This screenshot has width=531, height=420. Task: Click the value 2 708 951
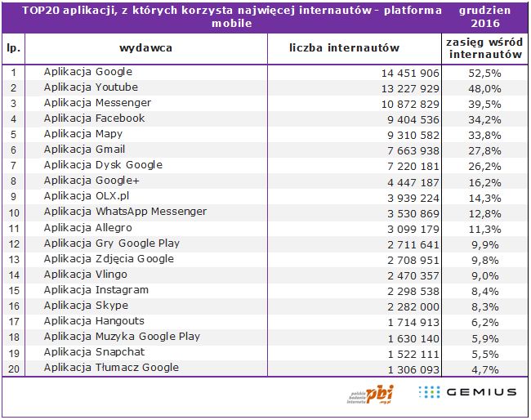[413, 261]
